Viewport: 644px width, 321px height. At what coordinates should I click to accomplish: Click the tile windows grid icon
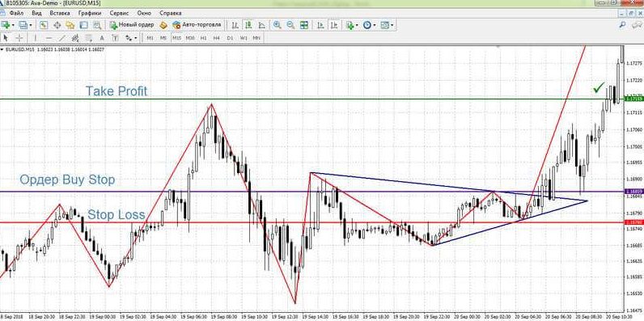304,25
